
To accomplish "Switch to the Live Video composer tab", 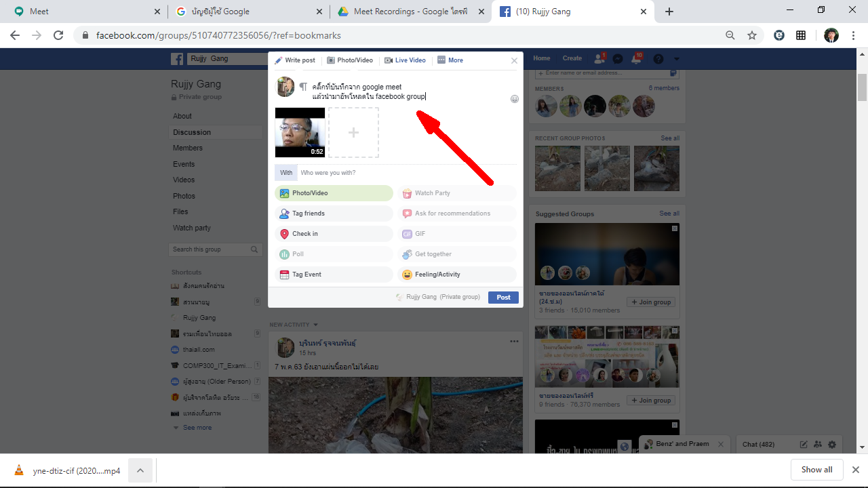I will tap(405, 60).
